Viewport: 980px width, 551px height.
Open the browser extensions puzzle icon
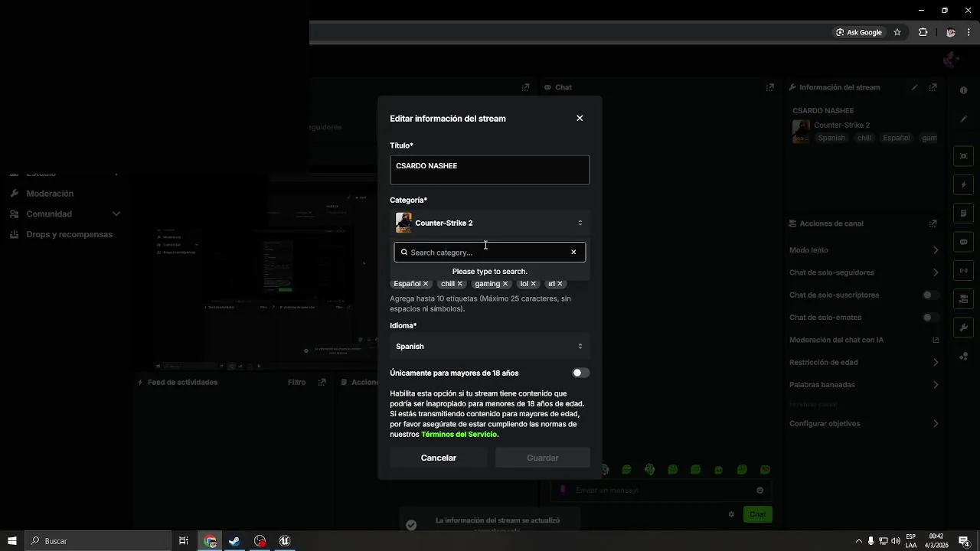(x=923, y=32)
